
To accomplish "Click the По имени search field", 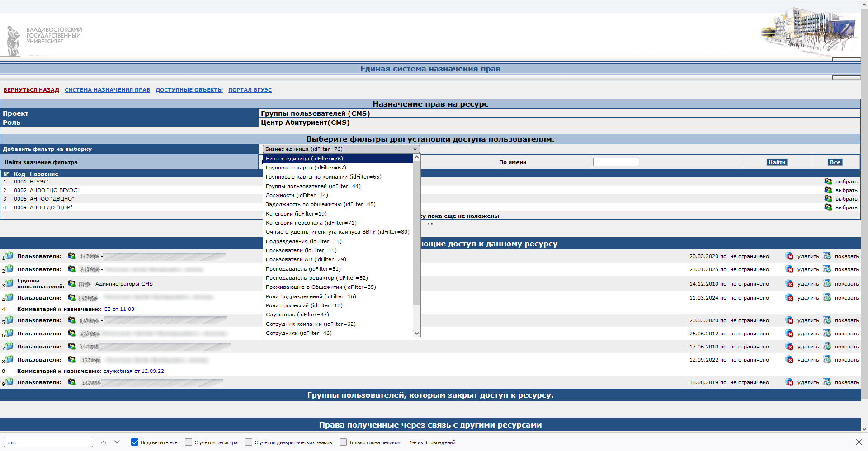I will pos(616,162).
